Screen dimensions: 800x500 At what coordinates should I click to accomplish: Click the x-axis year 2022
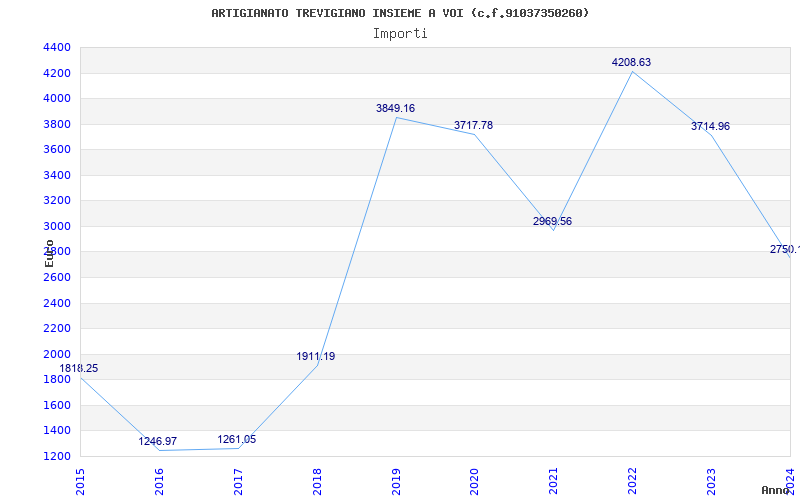(x=633, y=482)
